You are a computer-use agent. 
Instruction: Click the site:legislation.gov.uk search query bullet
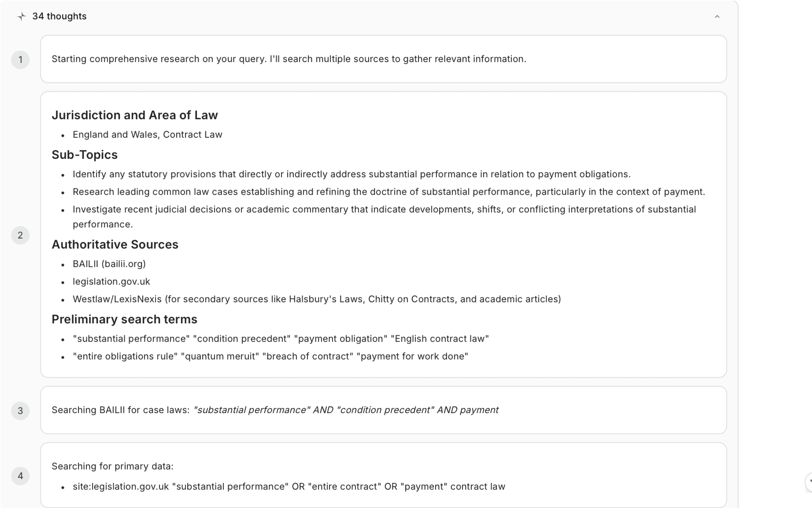288,486
